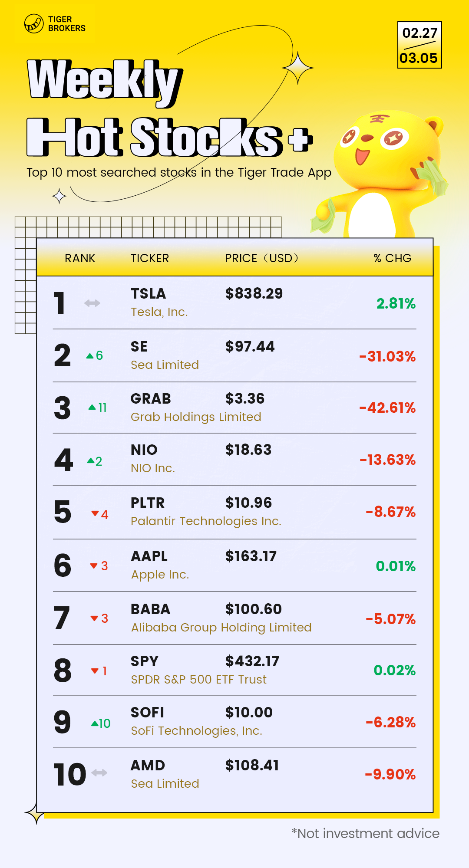Click the red down arrow beside SPY
469x868 pixels.
tap(95, 671)
